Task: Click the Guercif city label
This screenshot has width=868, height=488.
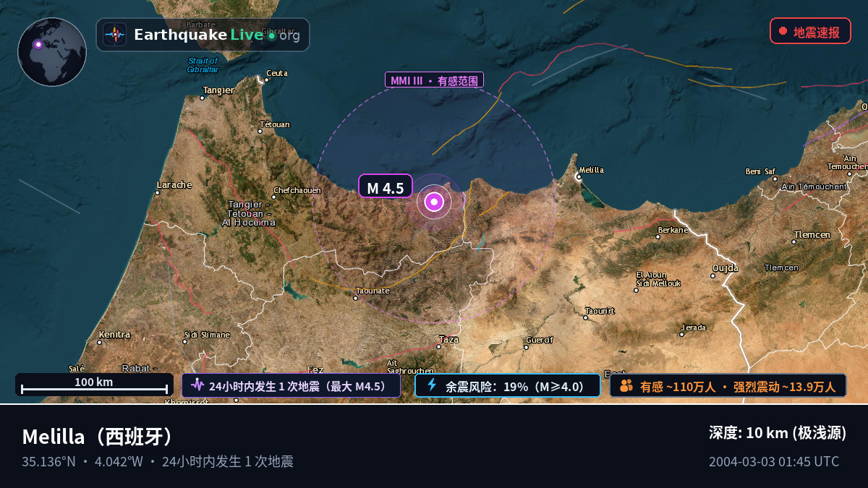Action: pyautogui.click(x=540, y=340)
